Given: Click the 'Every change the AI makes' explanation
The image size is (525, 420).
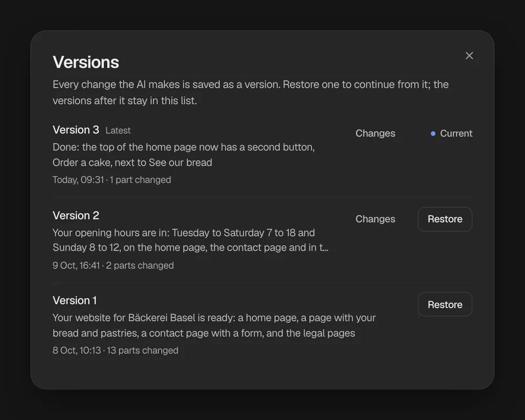Looking at the screenshot, I should point(250,92).
